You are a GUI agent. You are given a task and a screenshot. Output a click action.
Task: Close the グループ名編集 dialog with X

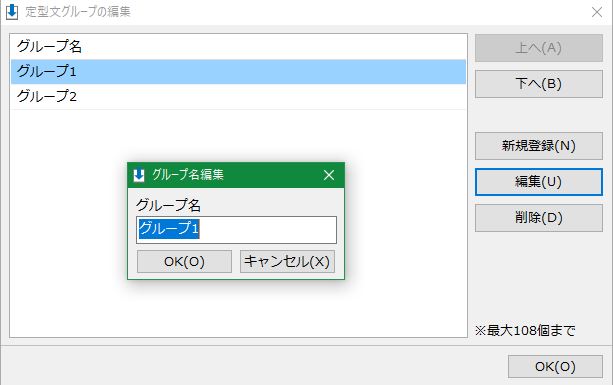pyautogui.click(x=329, y=175)
